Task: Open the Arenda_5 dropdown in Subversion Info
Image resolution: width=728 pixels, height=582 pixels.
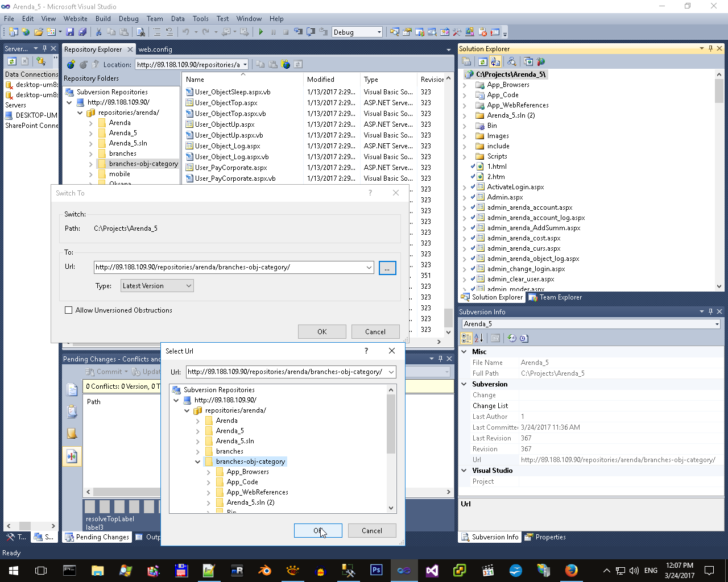Action: pyautogui.click(x=717, y=324)
